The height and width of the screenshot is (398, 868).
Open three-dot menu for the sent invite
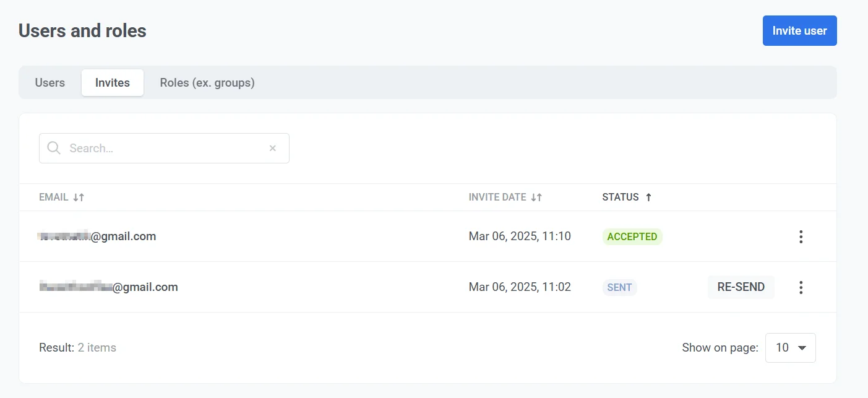[x=801, y=287]
